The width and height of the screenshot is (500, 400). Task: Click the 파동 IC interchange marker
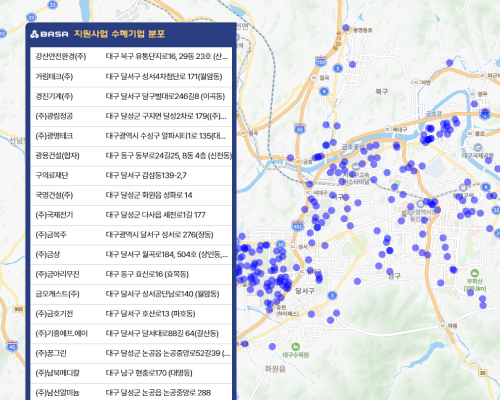coord(443,325)
